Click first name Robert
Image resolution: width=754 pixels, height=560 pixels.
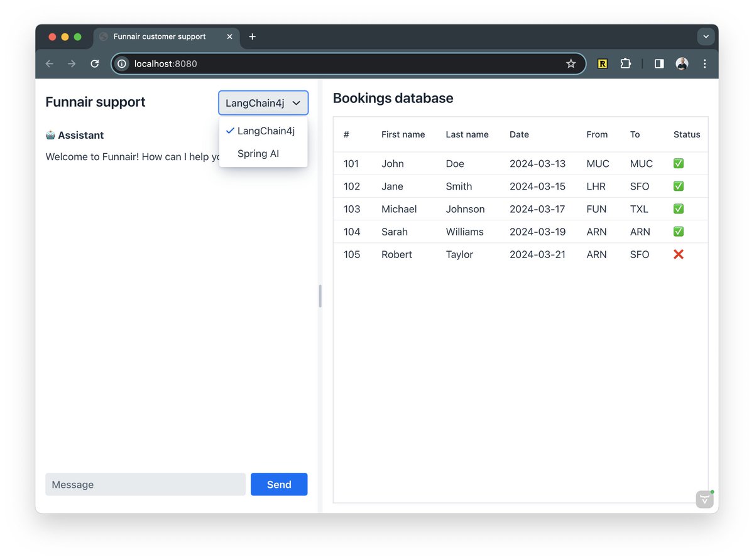coord(396,254)
